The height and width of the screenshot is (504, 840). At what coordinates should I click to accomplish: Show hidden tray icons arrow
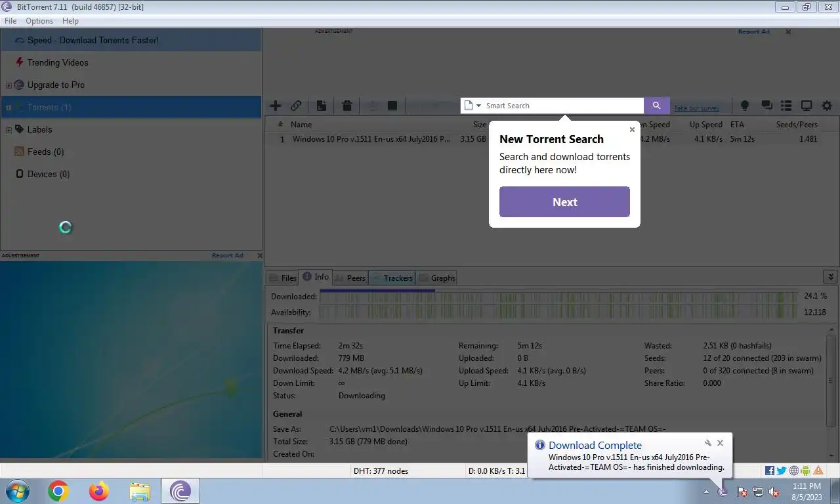coord(706,492)
